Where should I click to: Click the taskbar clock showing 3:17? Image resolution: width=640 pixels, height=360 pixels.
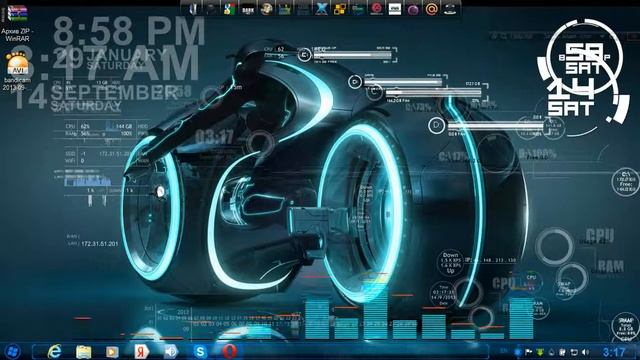[614, 352]
